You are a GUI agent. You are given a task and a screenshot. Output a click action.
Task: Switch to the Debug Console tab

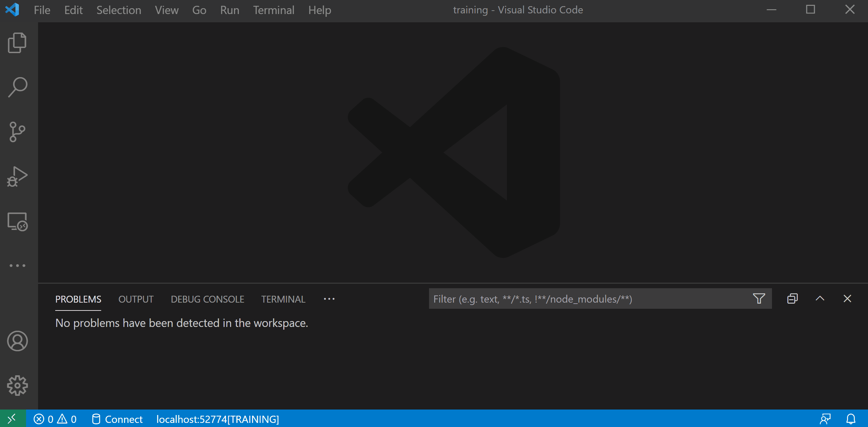click(207, 299)
